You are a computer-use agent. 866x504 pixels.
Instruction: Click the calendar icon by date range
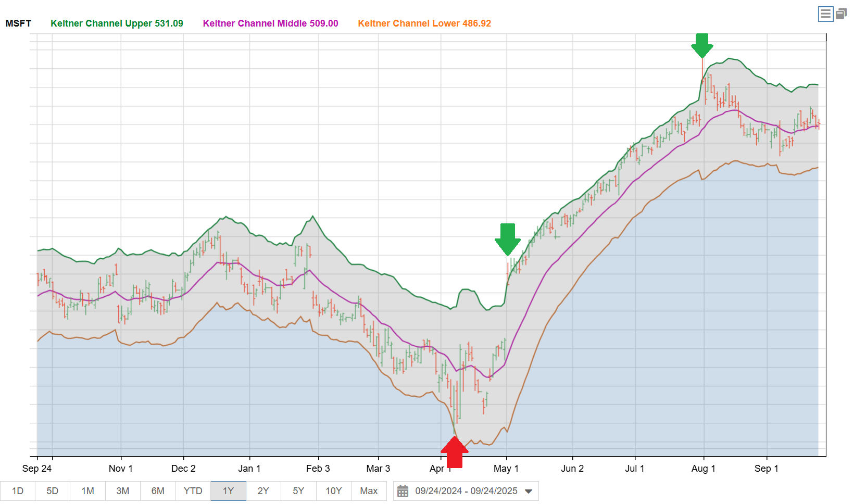[403, 491]
